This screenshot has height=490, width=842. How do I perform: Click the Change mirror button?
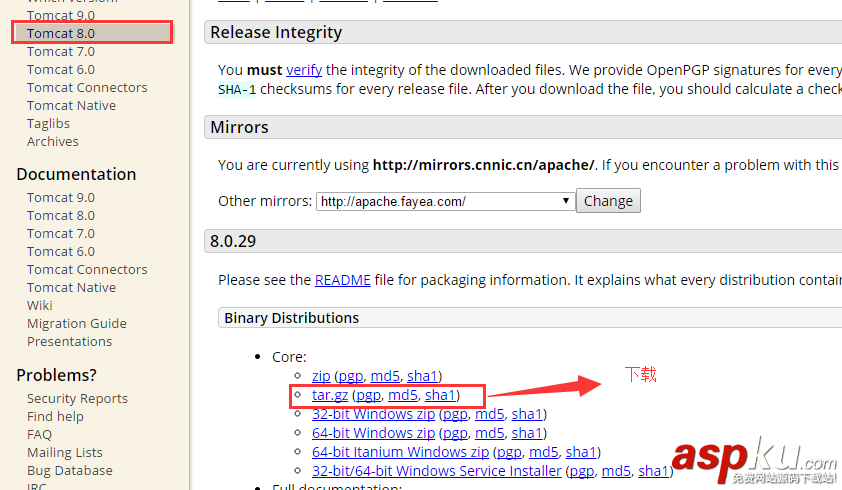[608, 201]
